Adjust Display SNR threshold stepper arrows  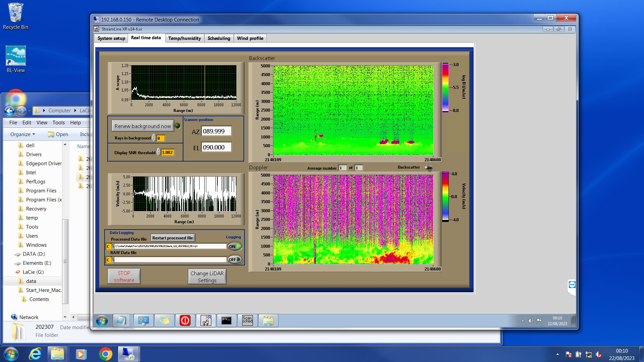coord(159,153)
